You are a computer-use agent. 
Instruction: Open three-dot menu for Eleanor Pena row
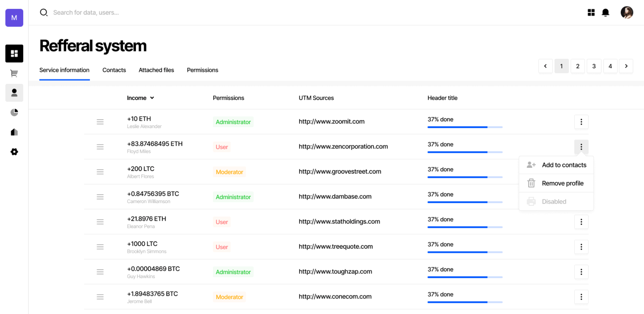tap(581, 222)
